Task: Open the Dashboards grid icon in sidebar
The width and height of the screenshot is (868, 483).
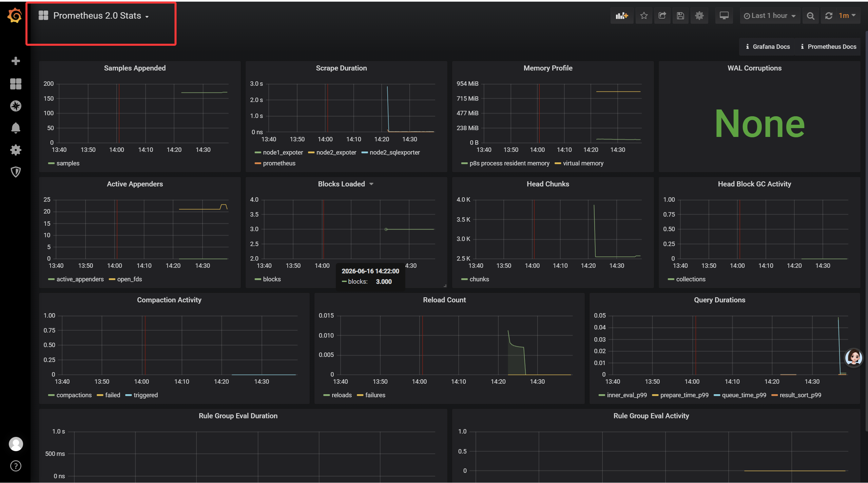Action: pyautogui.click(x=16, y=84)
